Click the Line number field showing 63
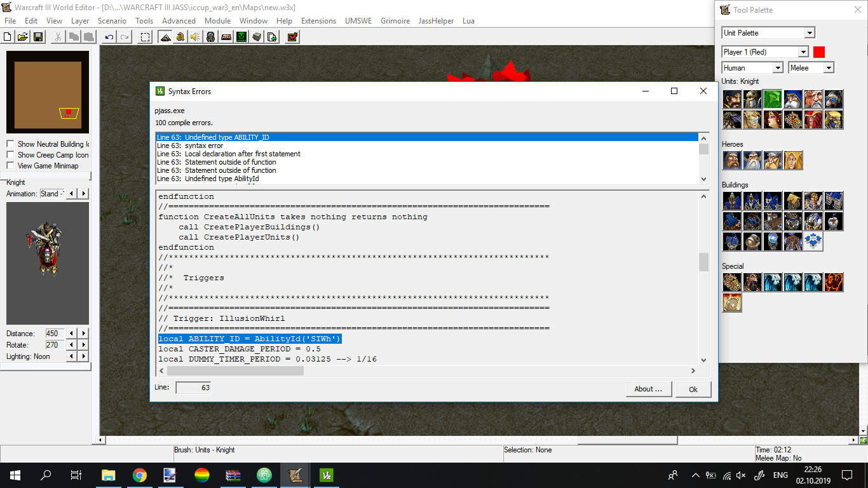 pos(193,388)
